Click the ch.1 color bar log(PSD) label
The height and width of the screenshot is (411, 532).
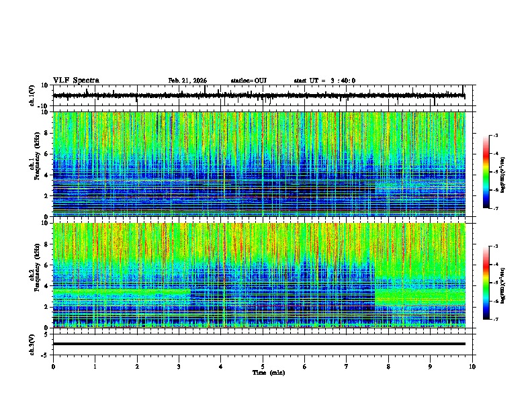(x=503, y=175)
